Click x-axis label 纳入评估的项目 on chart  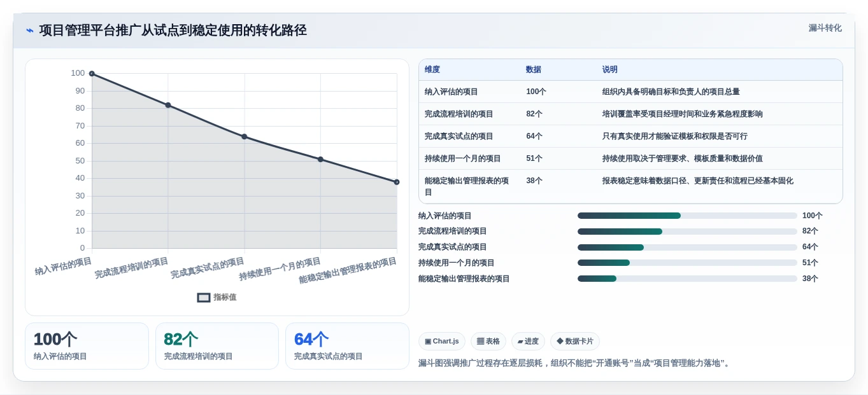pyautogui.click(x=64, y=266)
